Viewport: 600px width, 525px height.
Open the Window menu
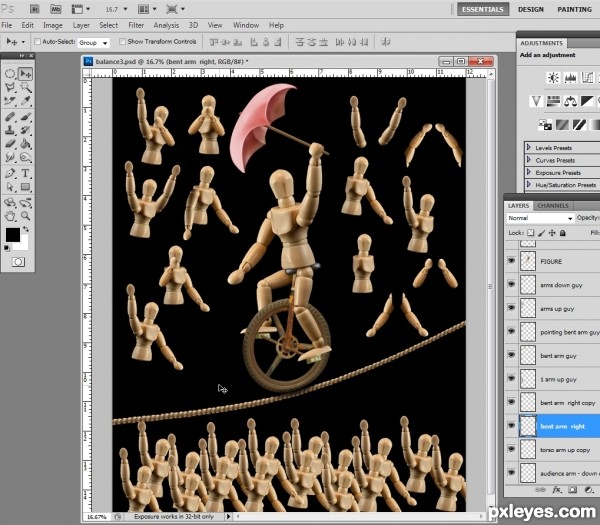tap(246, 25)
